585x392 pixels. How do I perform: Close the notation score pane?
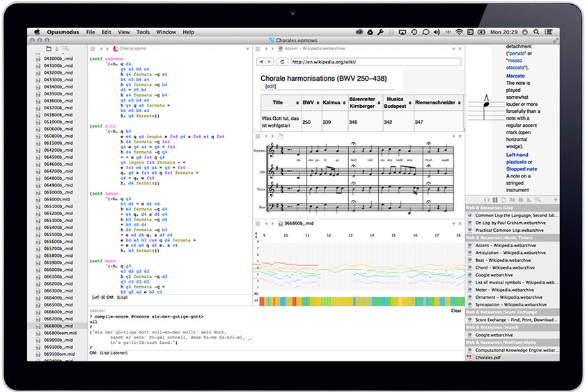(460, 136)
